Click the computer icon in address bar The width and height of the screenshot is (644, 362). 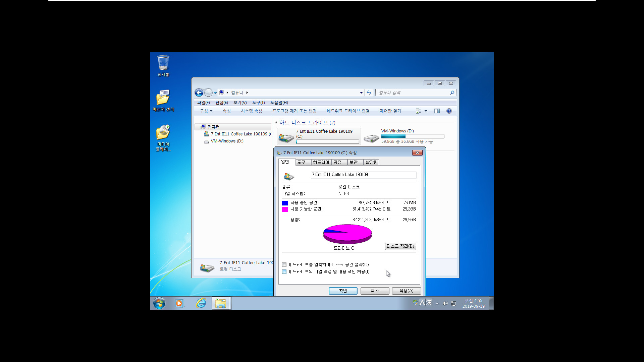221,93
